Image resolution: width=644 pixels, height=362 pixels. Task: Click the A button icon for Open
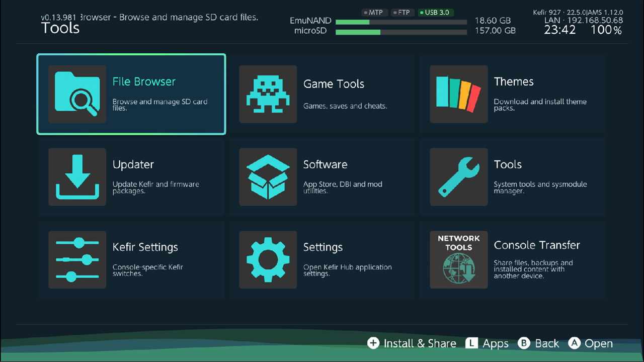(575, 343)
